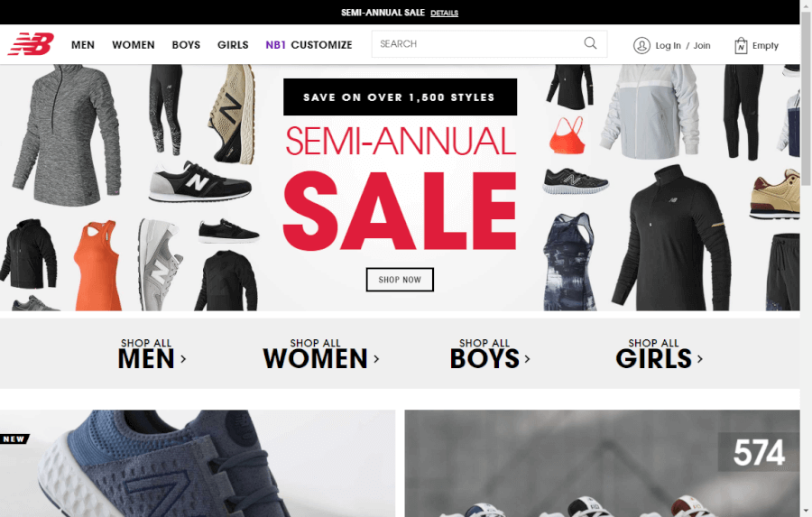Open the MEN navigation menu
The width and height of the screenshot is (812, 517).
click(83, 45)
